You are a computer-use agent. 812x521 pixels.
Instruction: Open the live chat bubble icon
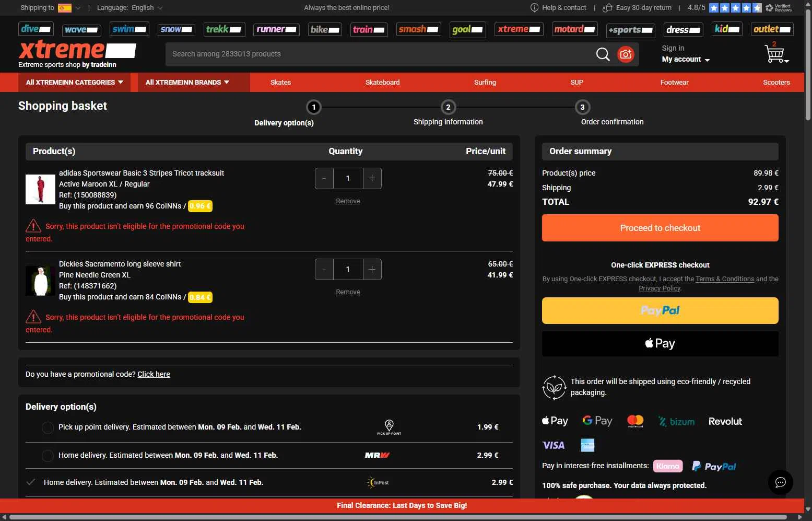coord(781,482)
